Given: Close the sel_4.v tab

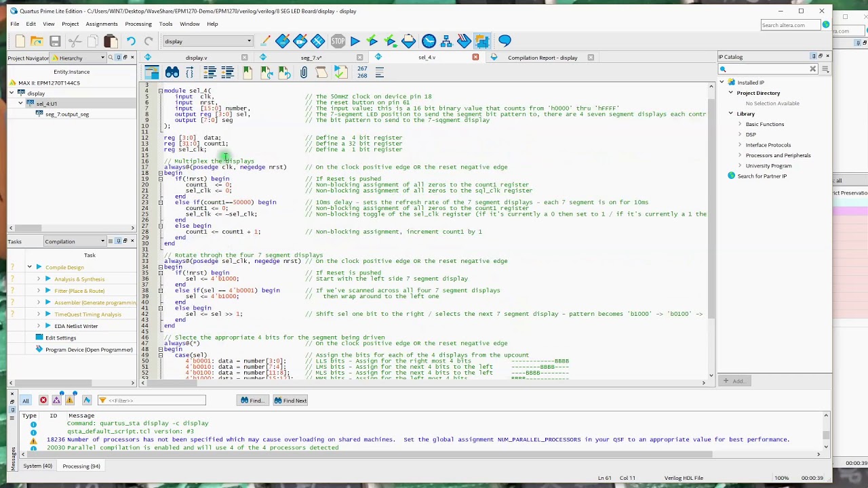Looking at the screenshot, I should 475,58.
